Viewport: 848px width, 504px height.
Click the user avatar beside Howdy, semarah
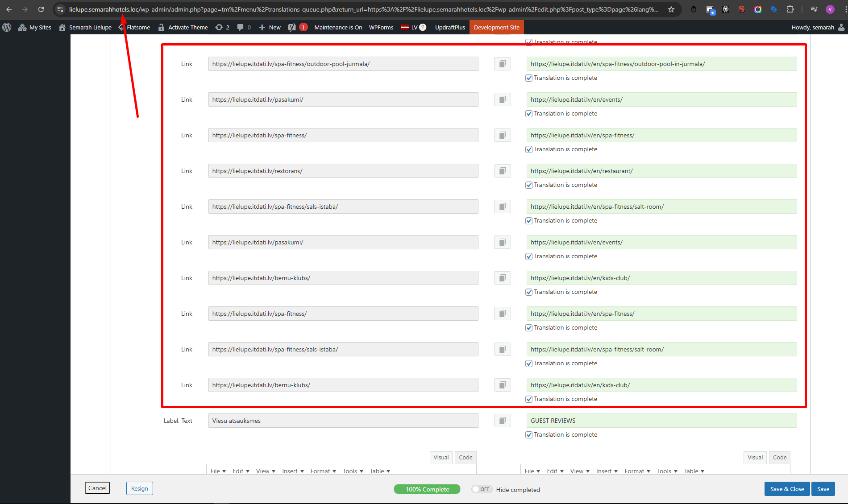point(841,27)
